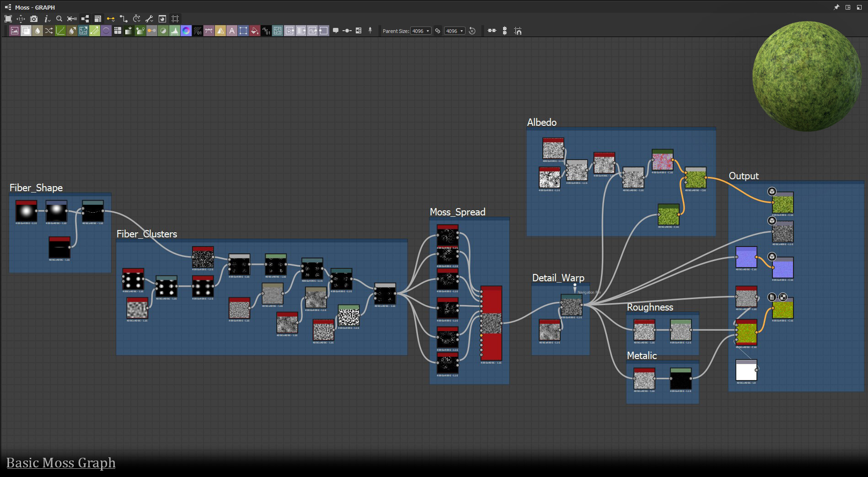Toggle the pin icon in graph title bar
The image size is (868, 477).
tap(836, 7)
